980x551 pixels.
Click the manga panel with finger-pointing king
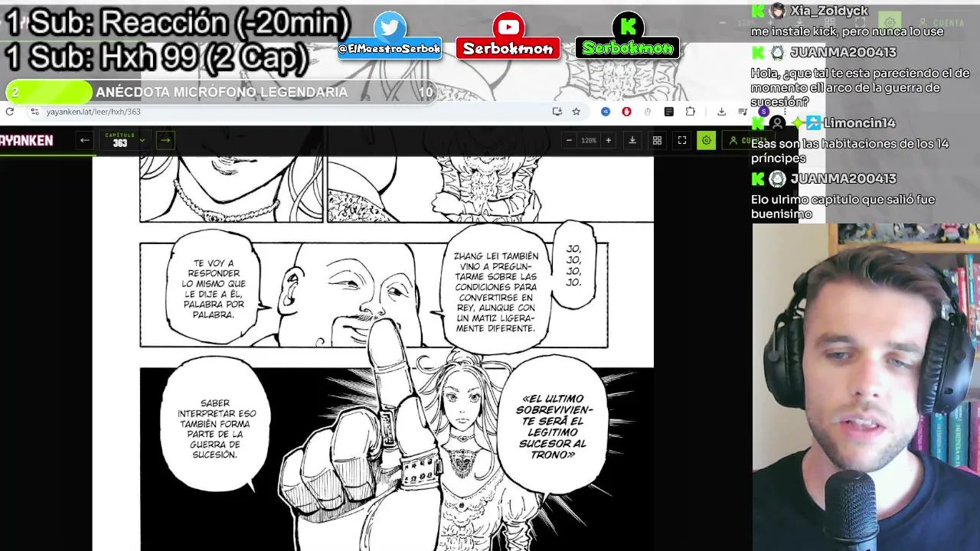tap(397, 459)
